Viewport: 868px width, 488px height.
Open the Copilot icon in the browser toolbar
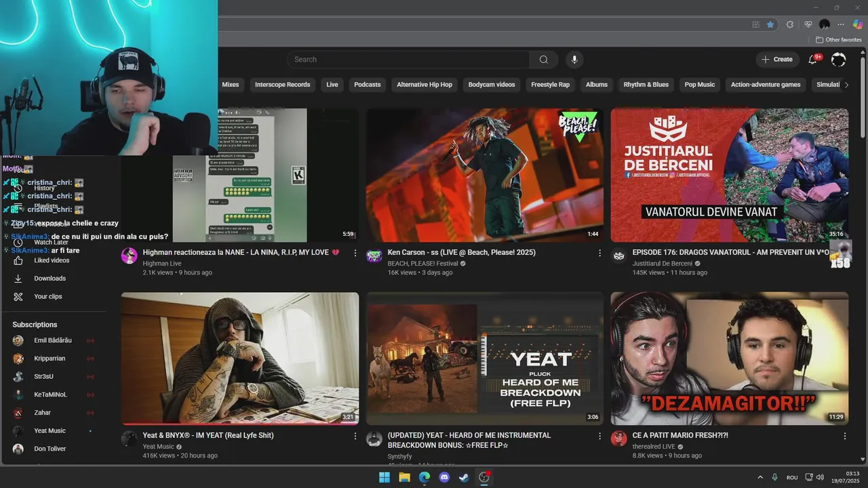coord(858,24)
